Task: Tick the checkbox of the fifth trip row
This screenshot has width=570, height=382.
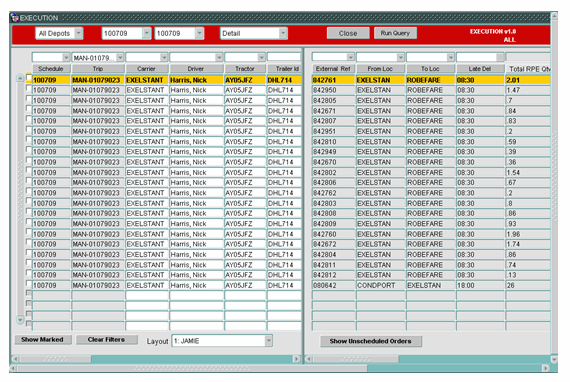Action: [29, 118]
